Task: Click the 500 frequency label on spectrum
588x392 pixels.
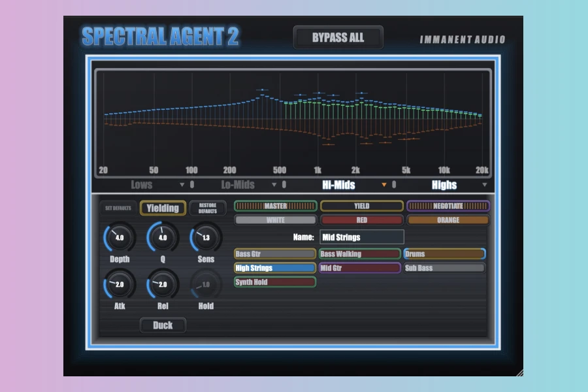Action: click(280, 171)
